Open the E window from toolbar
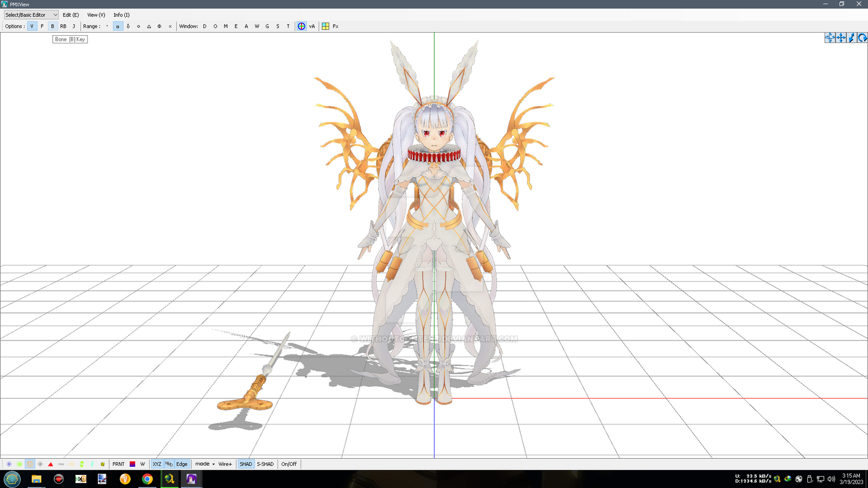Image resolution: width=868 pixels, height=488 pixels. 236,26
